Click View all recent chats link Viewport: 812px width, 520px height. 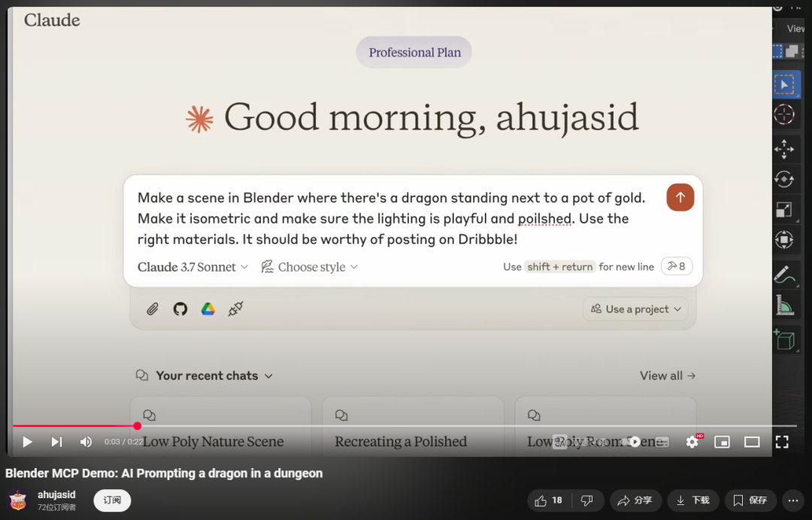(x=668, y=376)
